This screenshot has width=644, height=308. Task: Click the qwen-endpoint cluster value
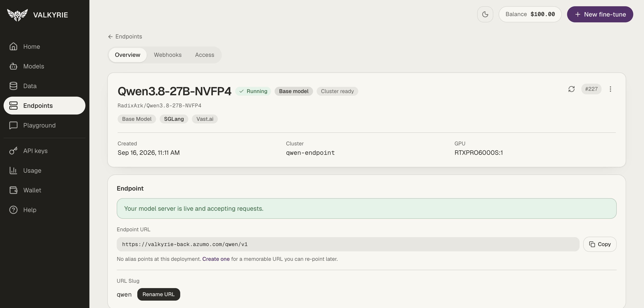(x=310, y=153)
